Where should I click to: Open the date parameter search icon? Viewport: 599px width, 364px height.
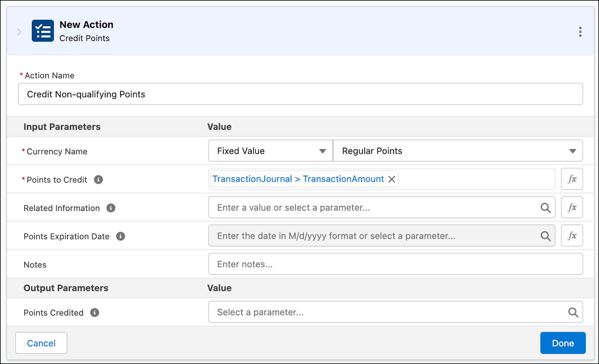pos(545,236)
